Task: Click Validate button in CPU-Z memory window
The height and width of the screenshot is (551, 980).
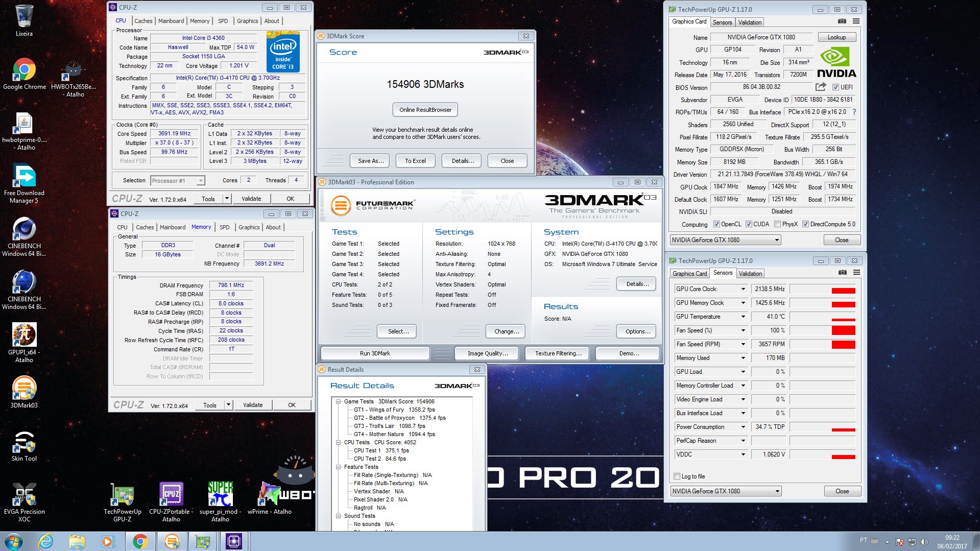Action: coord(253,405)
